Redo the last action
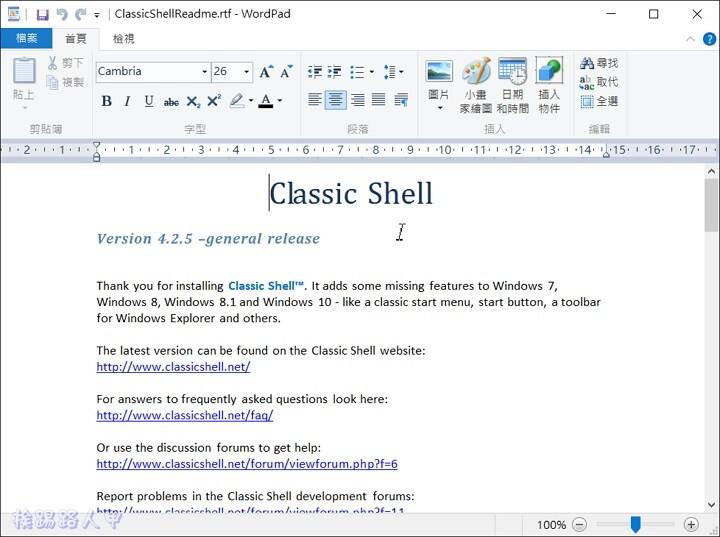This screenshot has height=537, width=720. (80, 15)
